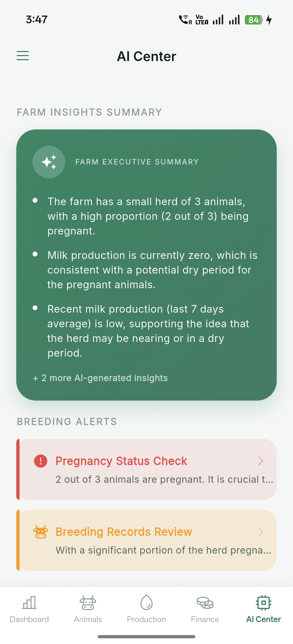Viewport: 293px width, 644px height.
Task: Tap the Production droplet icon
Action: pos(146,602)
